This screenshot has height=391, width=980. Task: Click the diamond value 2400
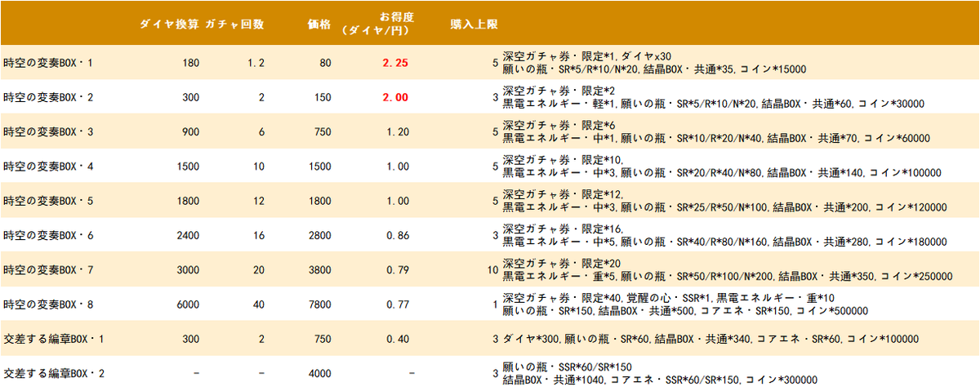pos(187,235)
